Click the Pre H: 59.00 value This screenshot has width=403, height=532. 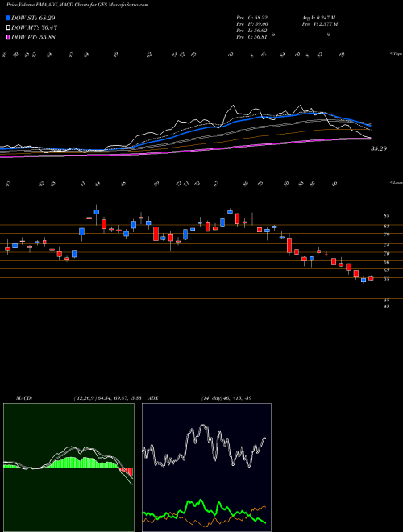tap(252, 24)
